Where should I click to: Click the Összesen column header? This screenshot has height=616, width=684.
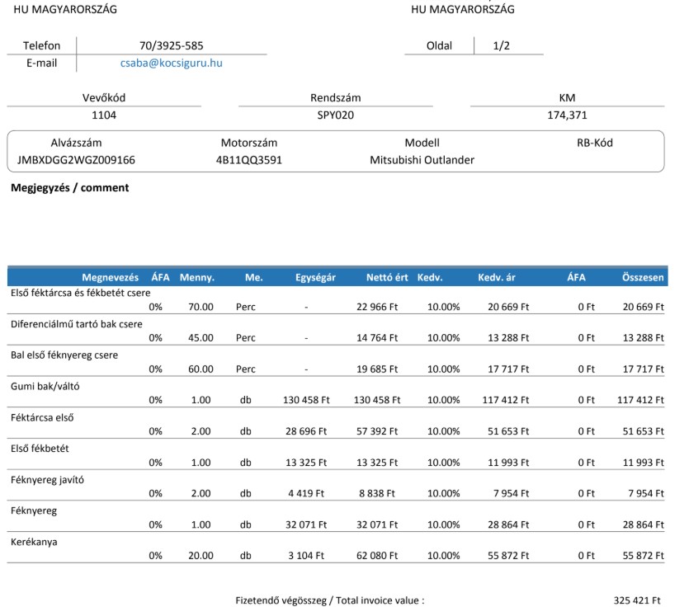click(643, 277)
